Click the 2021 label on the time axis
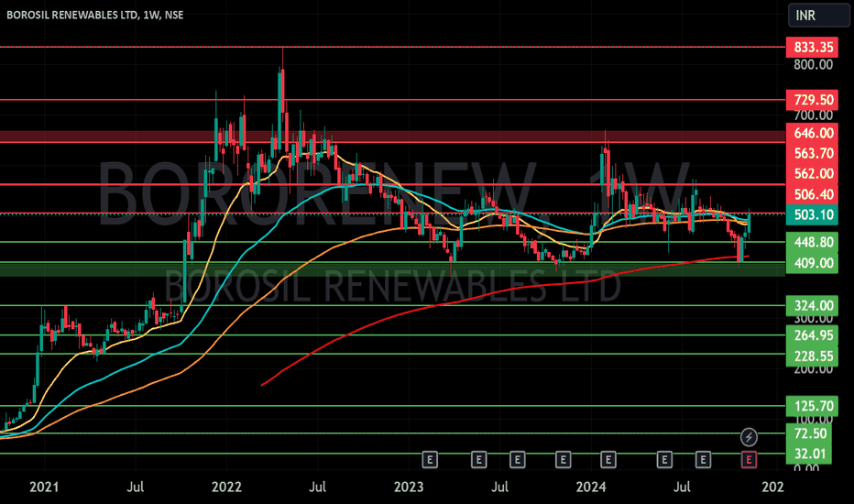The image size is (854, 504). tap(44, 487)
